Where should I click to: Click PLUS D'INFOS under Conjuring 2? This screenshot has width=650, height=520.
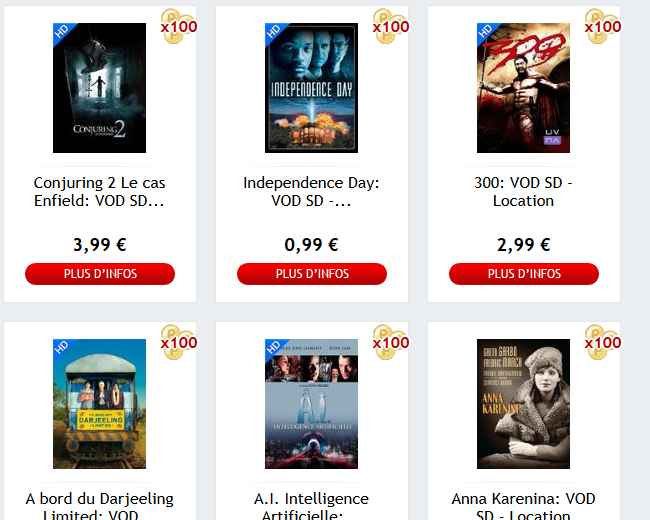point(100,274)
